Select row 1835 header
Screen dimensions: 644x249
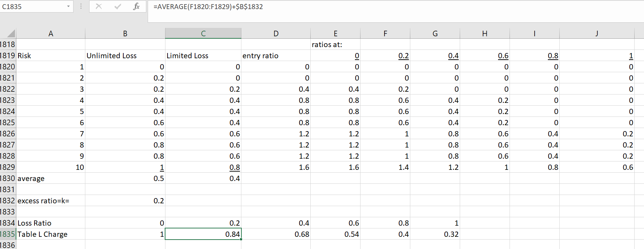click(x=8, y=234)
